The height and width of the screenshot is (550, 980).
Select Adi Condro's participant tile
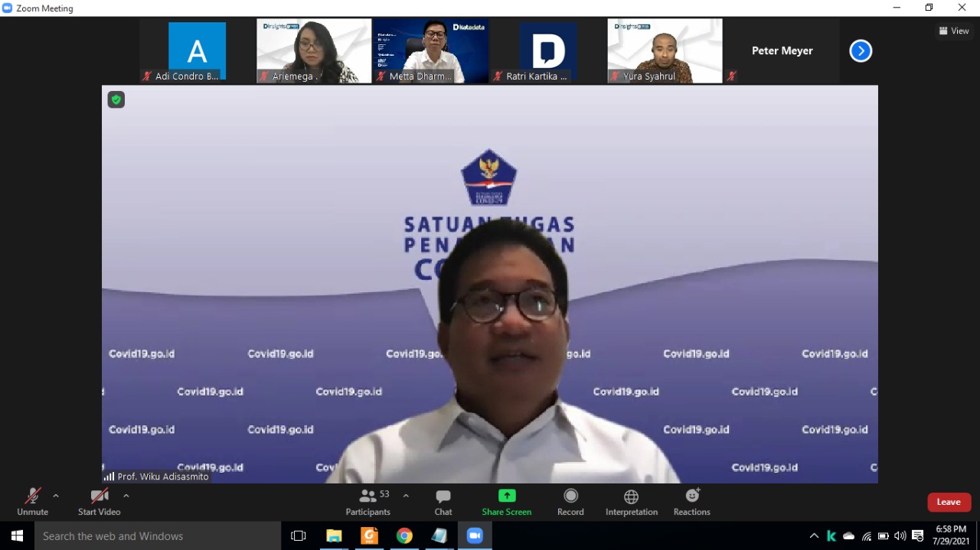click(197, 51)
